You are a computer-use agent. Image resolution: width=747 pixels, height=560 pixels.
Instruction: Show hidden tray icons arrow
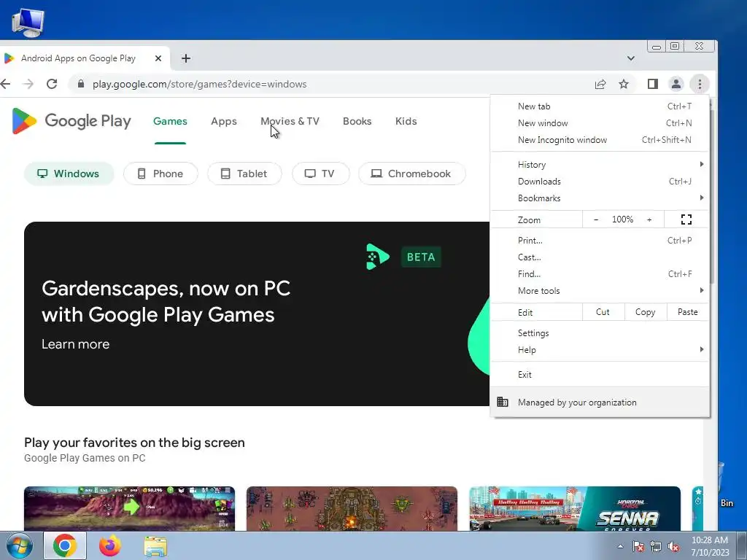pyautogui.click(x=620, y=547)
